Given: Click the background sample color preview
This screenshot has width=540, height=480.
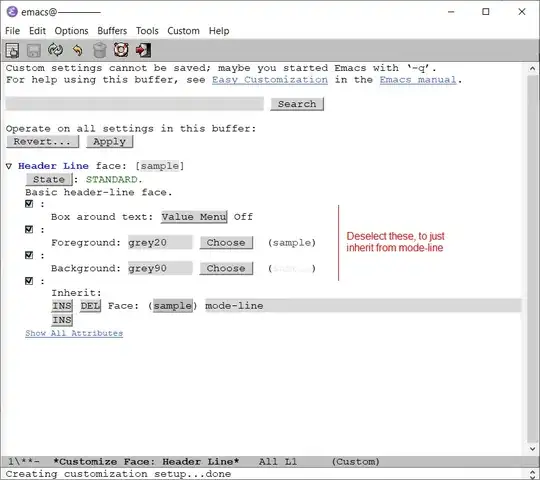Looking at the screenshot, I should [292, 269].
